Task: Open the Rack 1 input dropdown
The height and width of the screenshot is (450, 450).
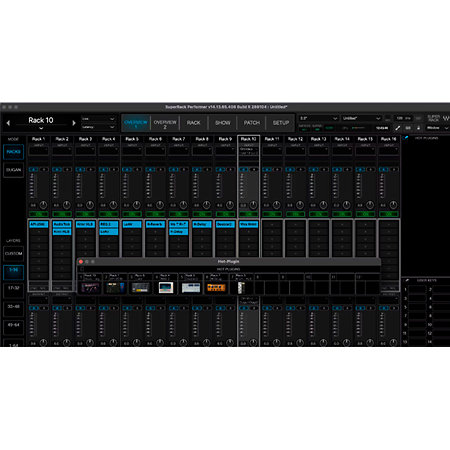Action: click(x=39, y=151)
